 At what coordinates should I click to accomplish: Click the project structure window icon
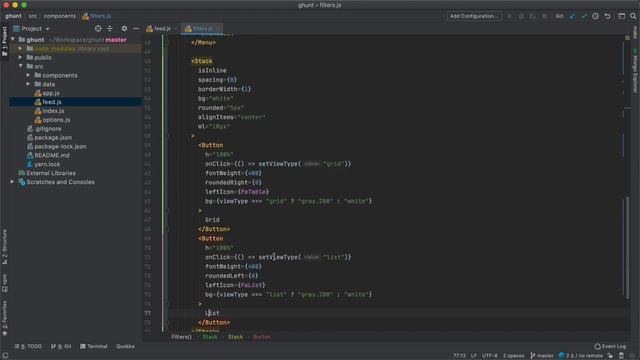tap(621, 16)
